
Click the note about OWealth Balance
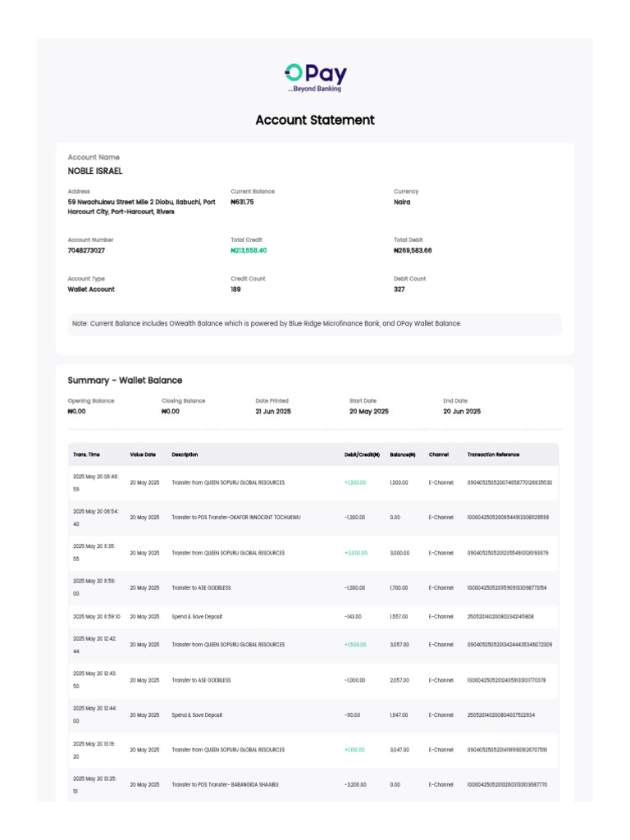coord(267,323)
